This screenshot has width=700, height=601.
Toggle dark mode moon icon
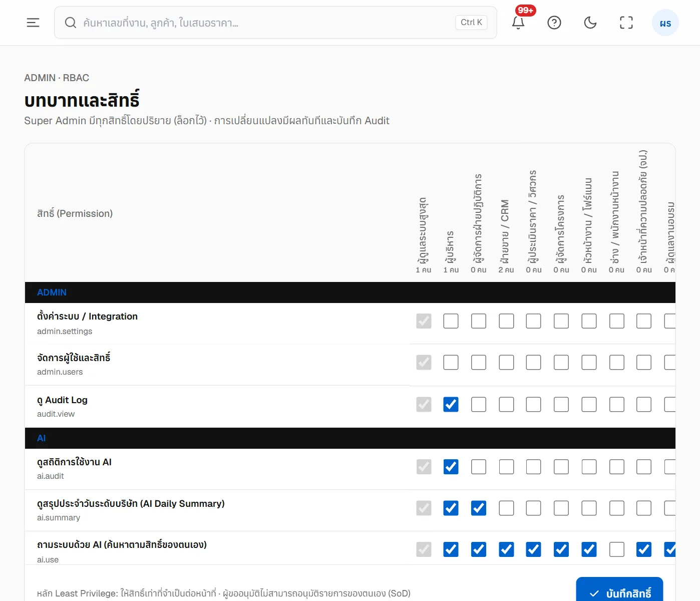pos(590,23)
